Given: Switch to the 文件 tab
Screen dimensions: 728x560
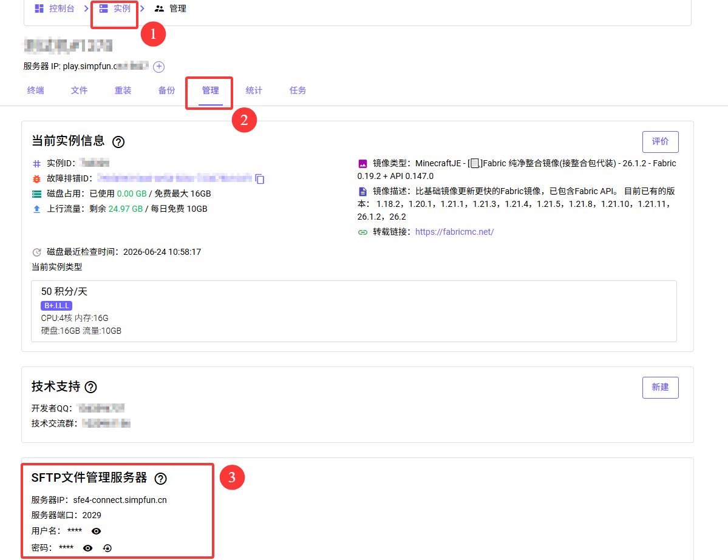Looking at the screenshot, I should click(79, 90).
